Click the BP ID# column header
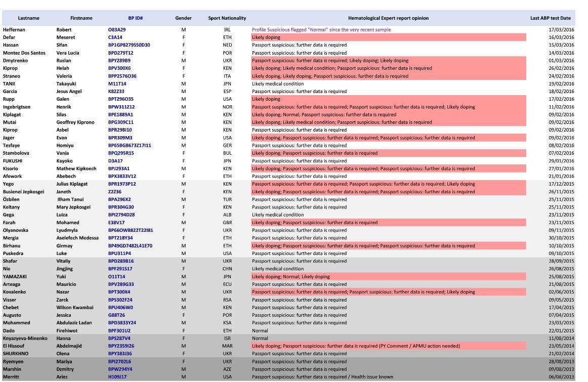Screen dimensions: 588x382 tap(136, 18)
